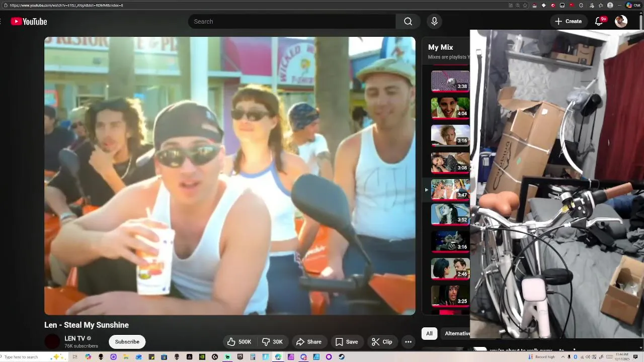The height and width of the screenshot is (362, 644).
Task: Select the All filter chip
Action: 429,333
